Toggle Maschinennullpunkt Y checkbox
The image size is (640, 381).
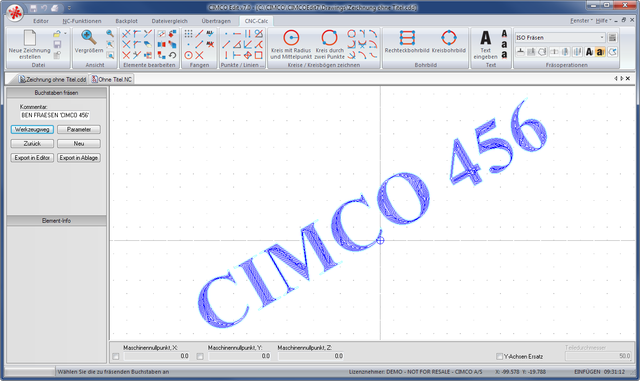[200, 356]
